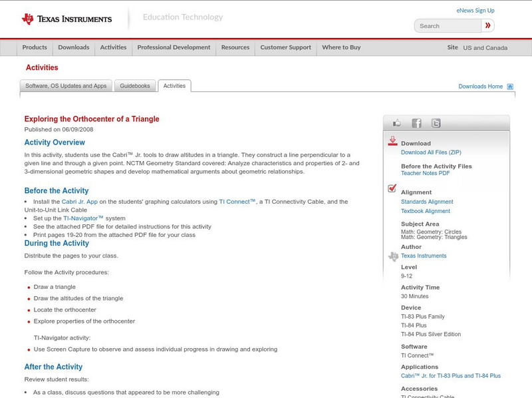Click the red Download arrow icon

[392, 141]
